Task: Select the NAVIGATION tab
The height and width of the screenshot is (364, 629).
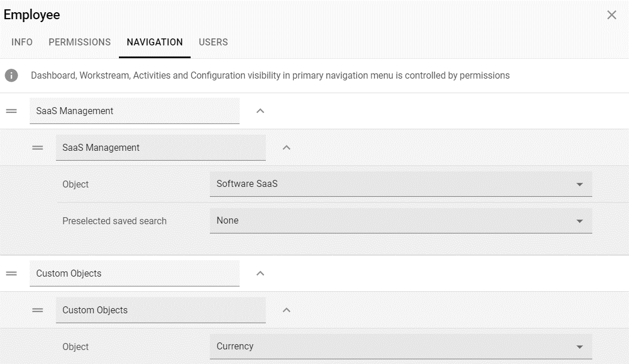Action: (x=154, y=43)
